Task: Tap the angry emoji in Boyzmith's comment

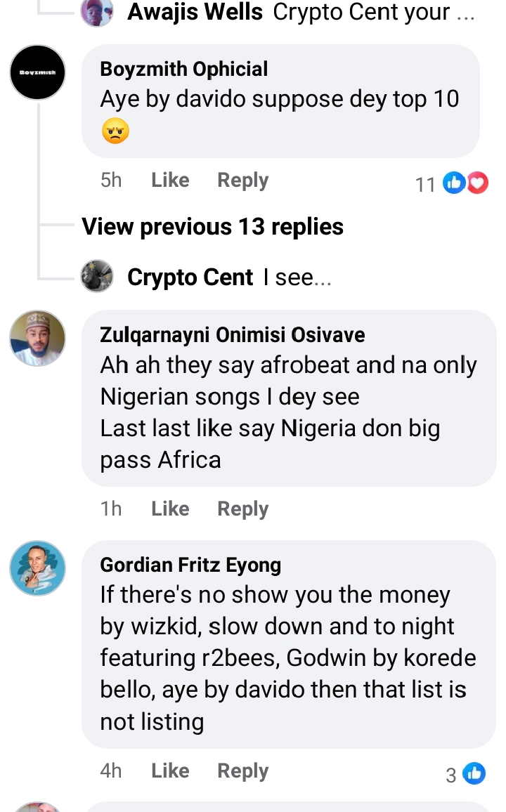Action: click(115, 131)
